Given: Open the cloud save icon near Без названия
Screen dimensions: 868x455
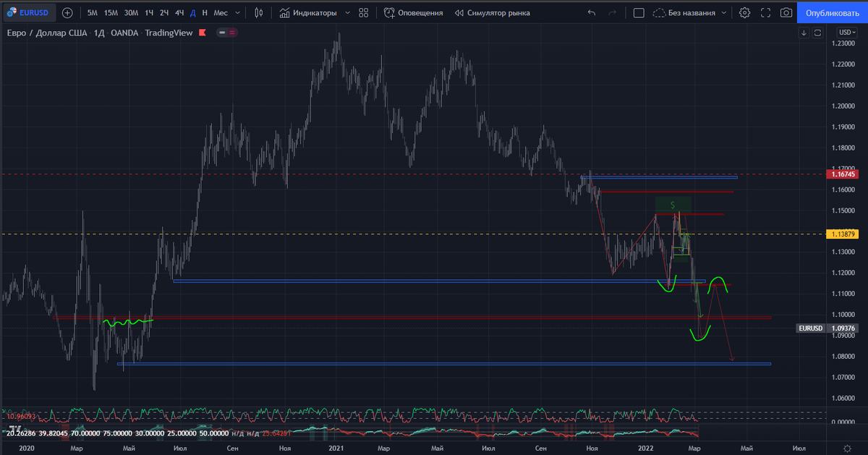Looking at the screenshot, I should tap(660, 12).
